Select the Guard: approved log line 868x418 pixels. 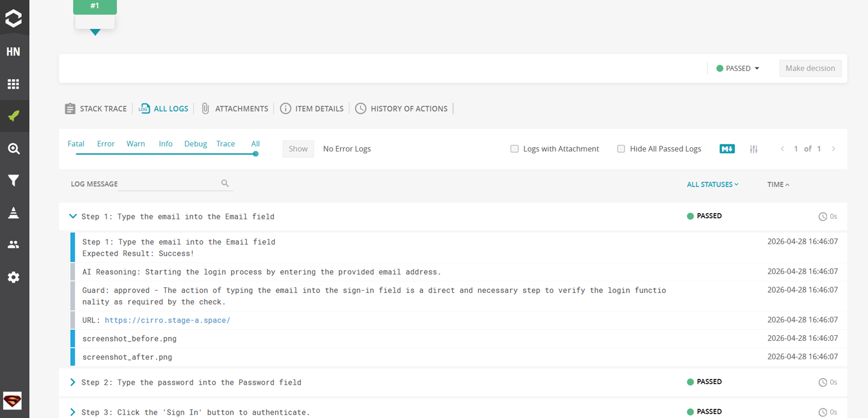pyautogui.click(x=374, y=296)
